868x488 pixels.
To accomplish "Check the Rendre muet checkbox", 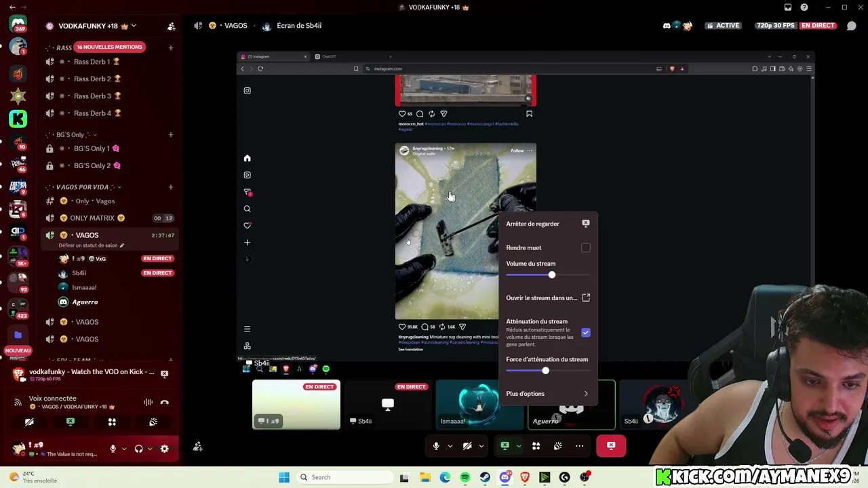I will (586, 248).
